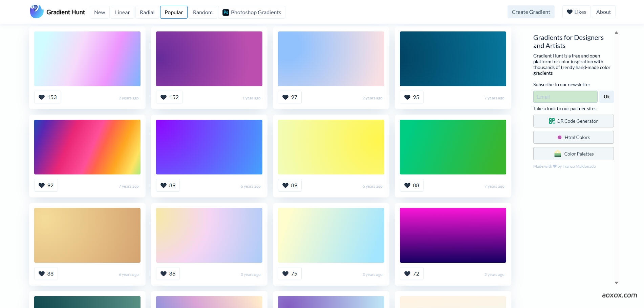Click the heart icon on the 153-likes gradient
Viewport: 644px width, 308px height.
42,97
